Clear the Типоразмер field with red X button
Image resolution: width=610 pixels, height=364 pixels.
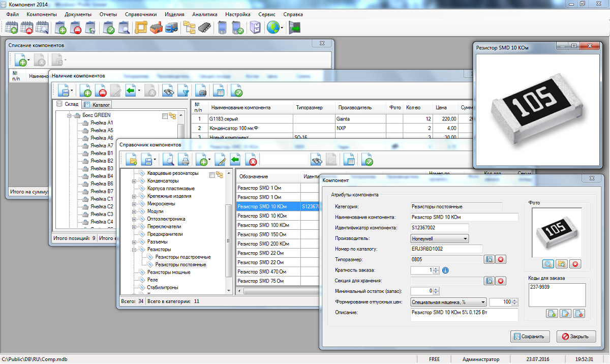pyautogui.click(x=500, y=260)
